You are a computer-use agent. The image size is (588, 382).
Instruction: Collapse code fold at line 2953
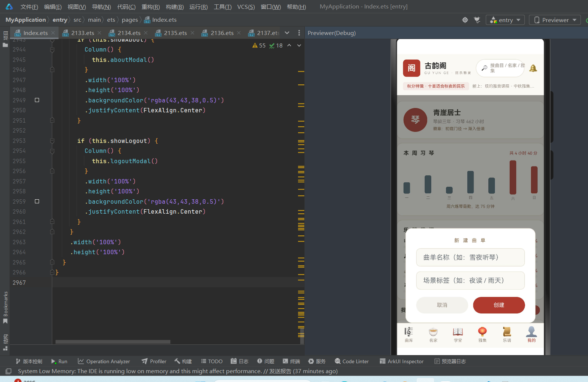coord(52,141)
